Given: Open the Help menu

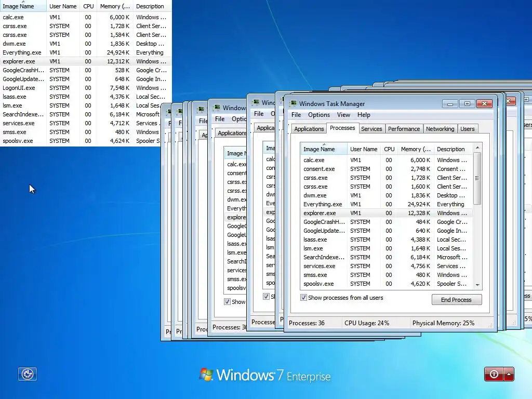Looking at the screenshot, I should [364, 115].
